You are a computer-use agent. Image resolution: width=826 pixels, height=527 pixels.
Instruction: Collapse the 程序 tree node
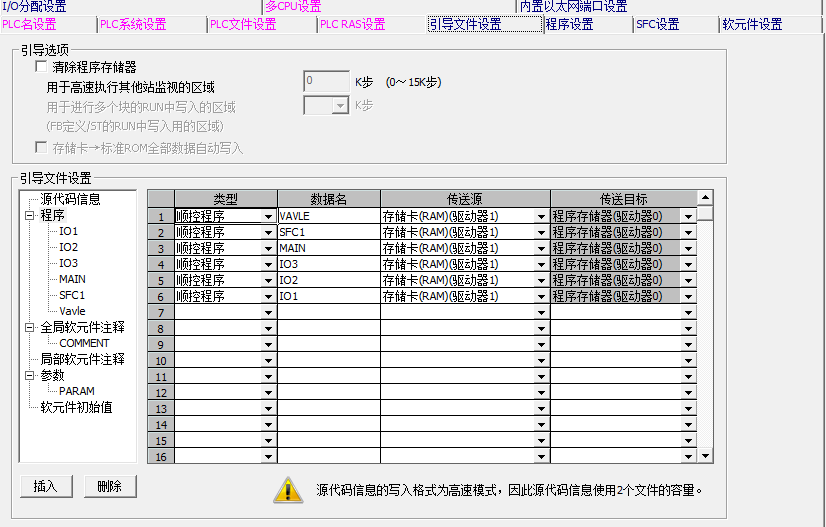click(x=30, y=215)
